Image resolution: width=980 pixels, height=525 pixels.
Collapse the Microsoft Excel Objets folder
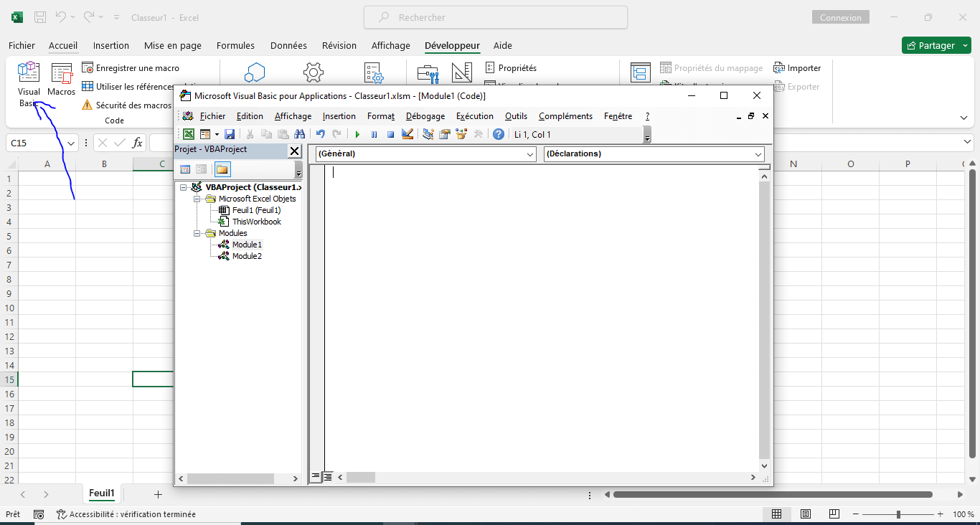(197, 199)
